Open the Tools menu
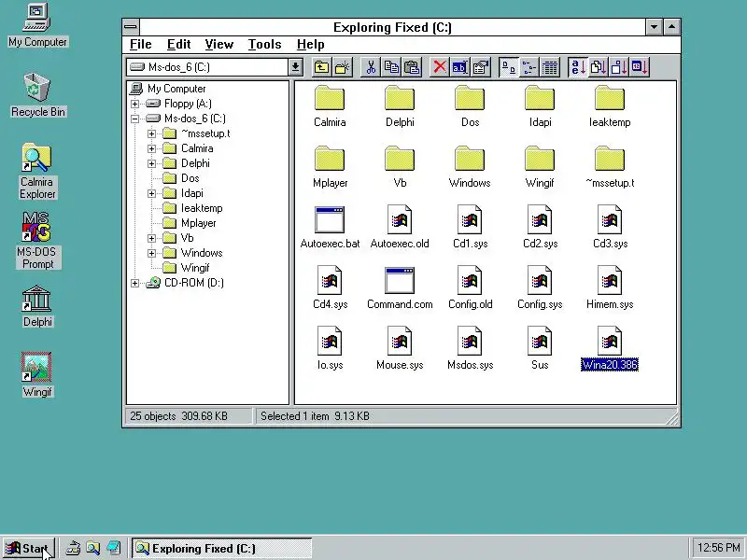Screen dimensions: 747x560 point(264,44)
